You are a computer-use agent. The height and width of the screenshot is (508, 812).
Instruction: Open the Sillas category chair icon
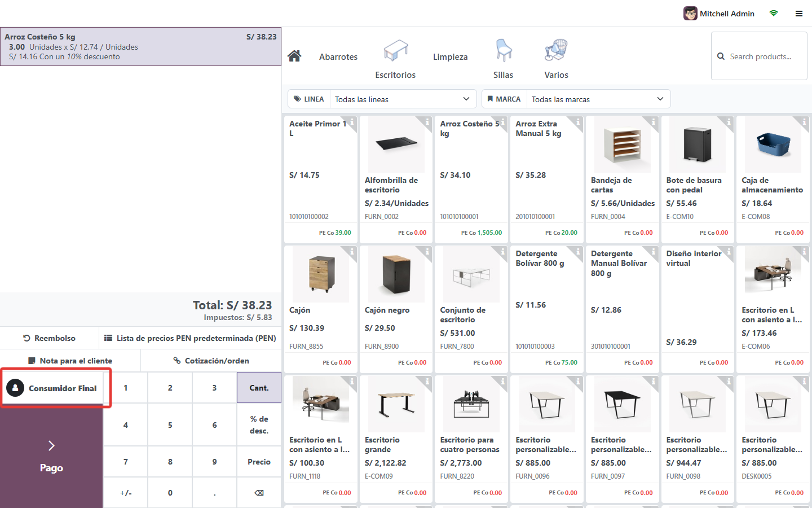point(504,50)
